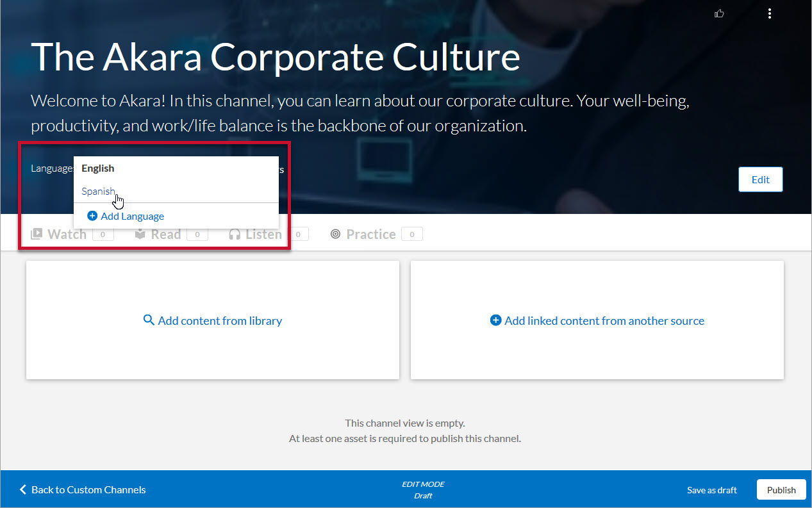Open the Read tab
The image size is (812, 508).
pos(165,234)
